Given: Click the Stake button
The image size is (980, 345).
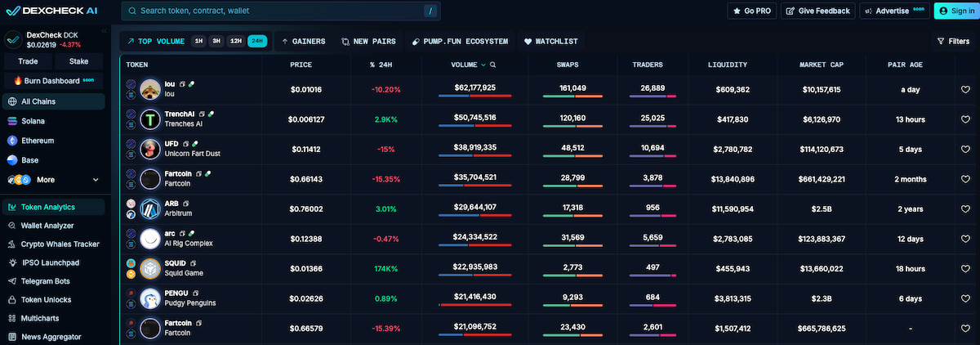Looking at the screenshot, I should tap(79, 61).
